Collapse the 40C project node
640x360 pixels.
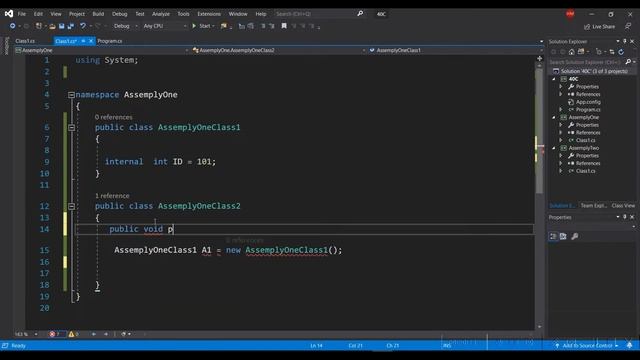(554, 79)
